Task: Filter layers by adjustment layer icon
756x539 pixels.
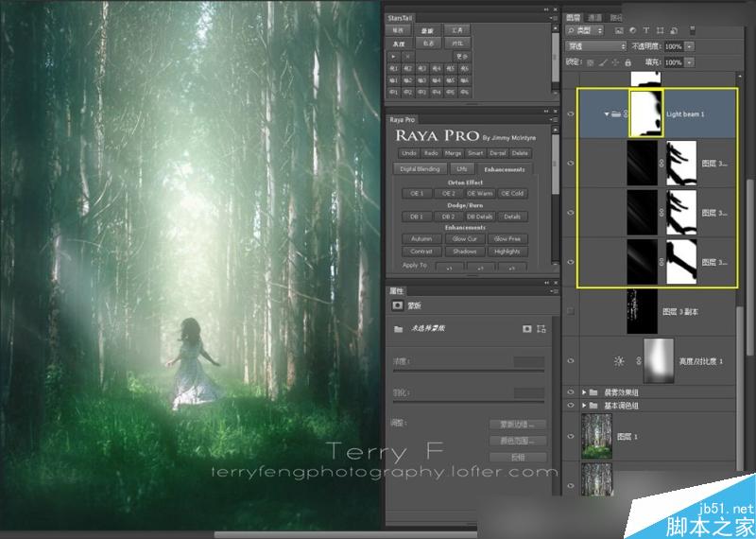Action: click(633, 30)
